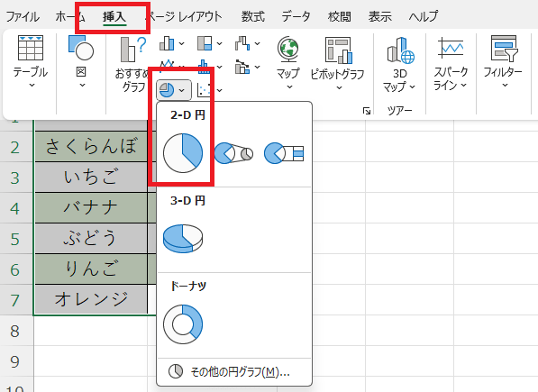Select the 3-D pie chart
Image resolution: width=538 pixels, height=392 pixels.
tap(183, 239)
